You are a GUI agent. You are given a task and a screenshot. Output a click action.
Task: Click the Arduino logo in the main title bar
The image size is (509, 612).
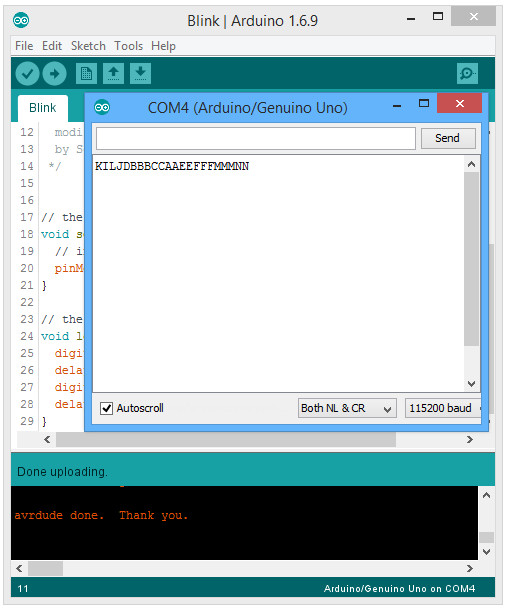[x=21, y=20]
